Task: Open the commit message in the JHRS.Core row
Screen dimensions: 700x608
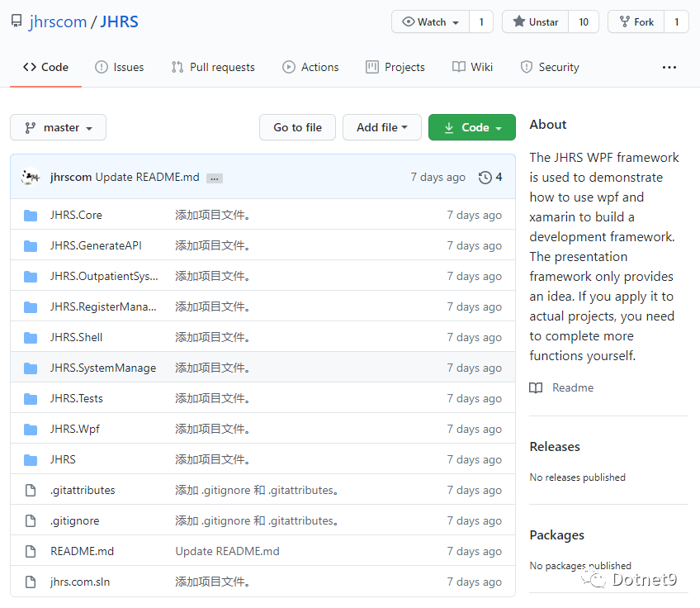Action: pos(212,215)
